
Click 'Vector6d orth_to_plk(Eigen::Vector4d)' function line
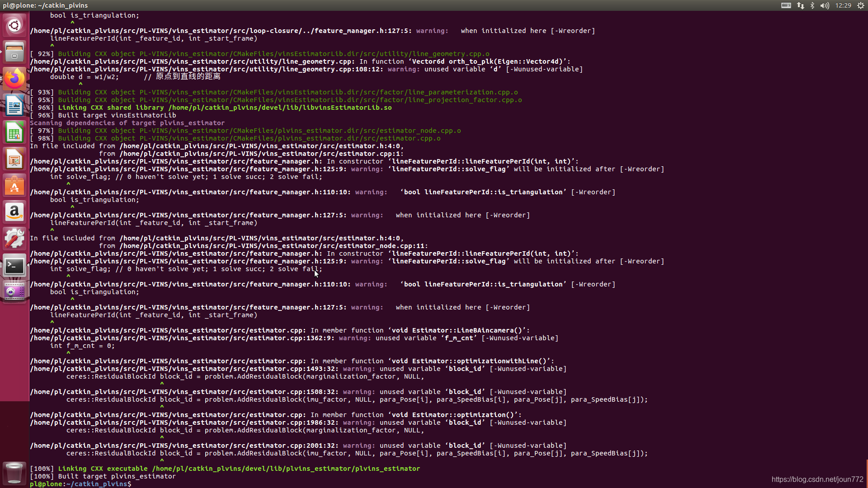point(300,61)
